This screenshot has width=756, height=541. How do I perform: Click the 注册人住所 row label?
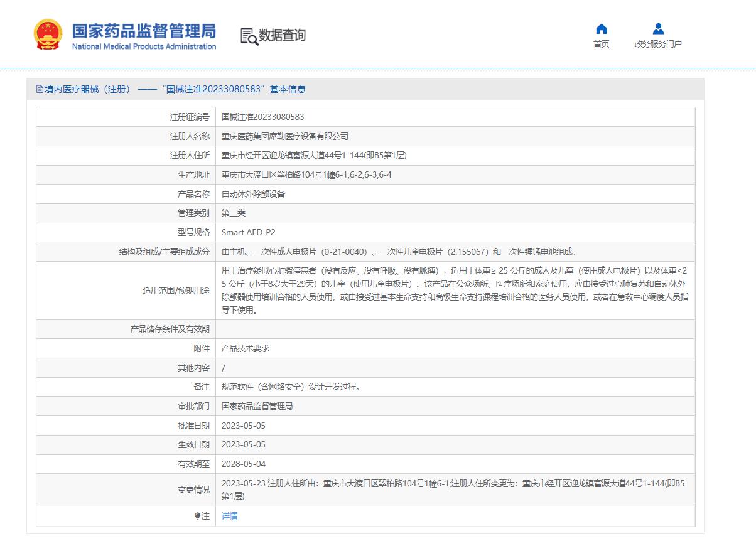190,156
